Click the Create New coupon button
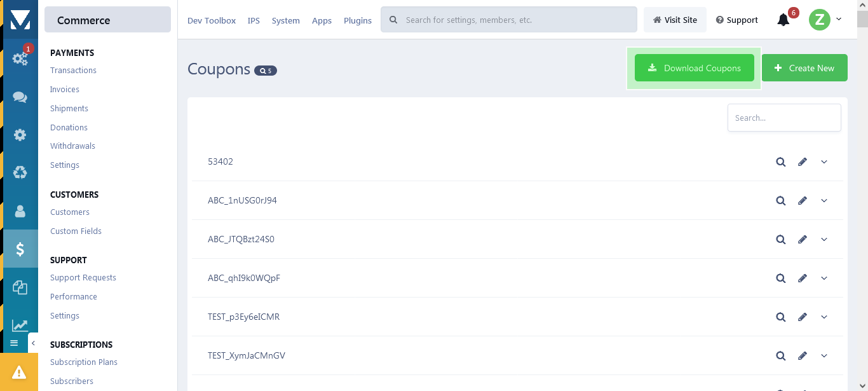Image resolution: width=868 pixels, height=391 pixels. tap(804, 68)
